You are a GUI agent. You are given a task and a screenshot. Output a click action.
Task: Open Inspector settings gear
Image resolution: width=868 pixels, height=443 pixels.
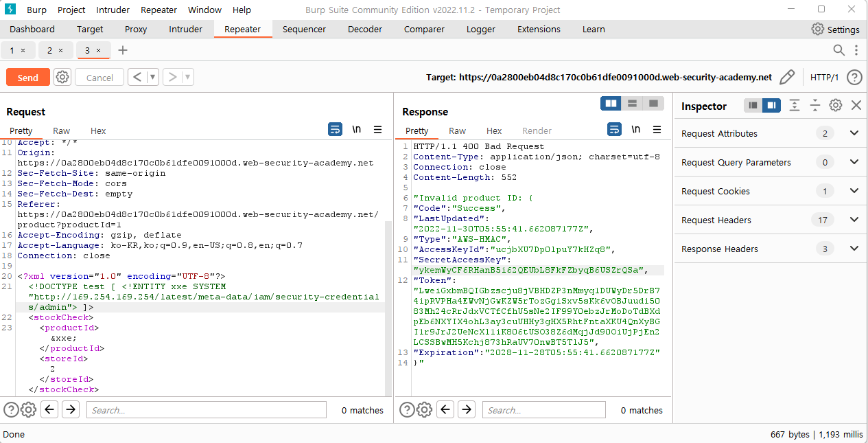click(835, 105)
